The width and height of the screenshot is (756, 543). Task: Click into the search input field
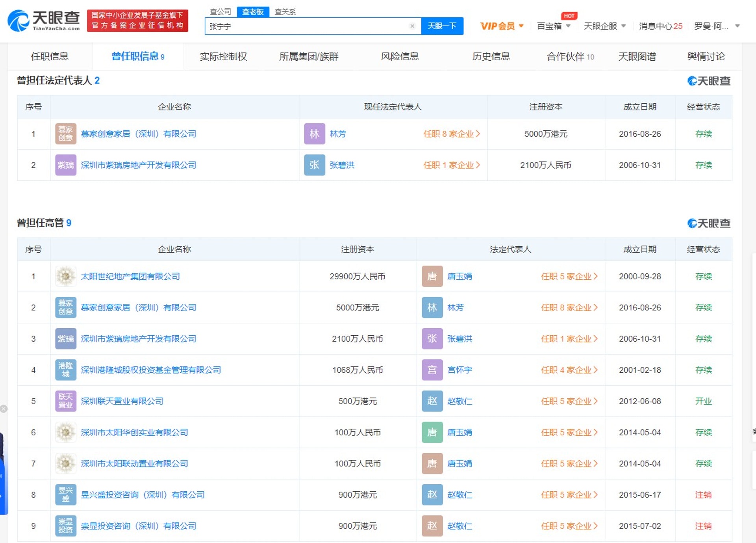(307, 26)
